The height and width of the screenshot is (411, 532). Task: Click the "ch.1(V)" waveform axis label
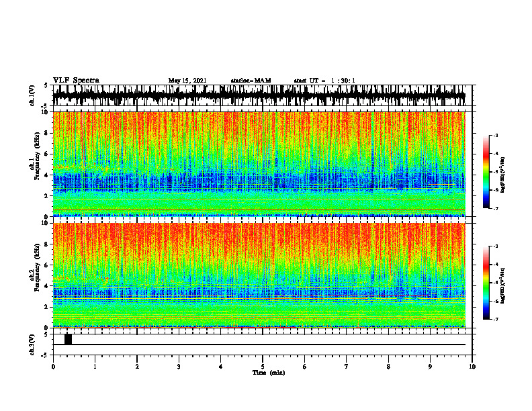pos(32,95)
